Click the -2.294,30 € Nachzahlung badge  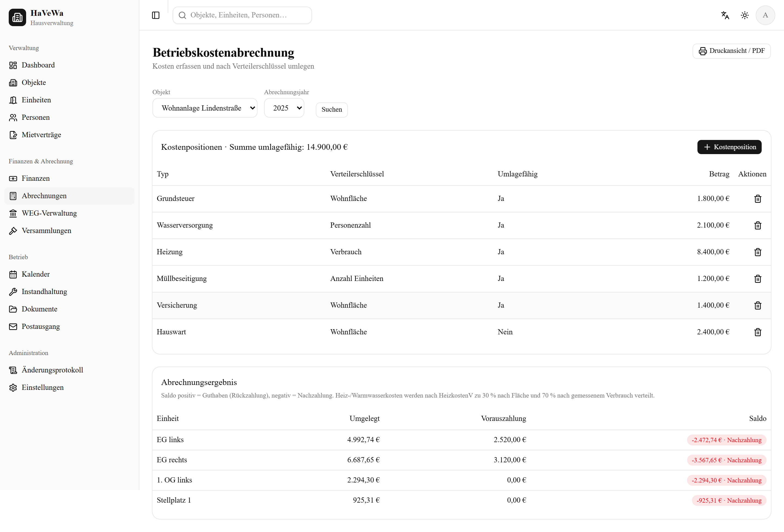click(726, 480)
